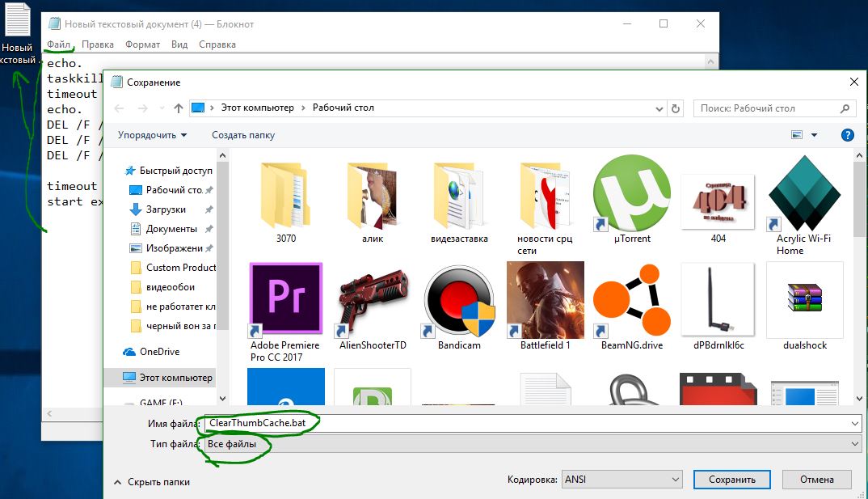868x499 pixels.
Task: Select не работатет кл folder in navigation pane
Action: pos(171,307)
